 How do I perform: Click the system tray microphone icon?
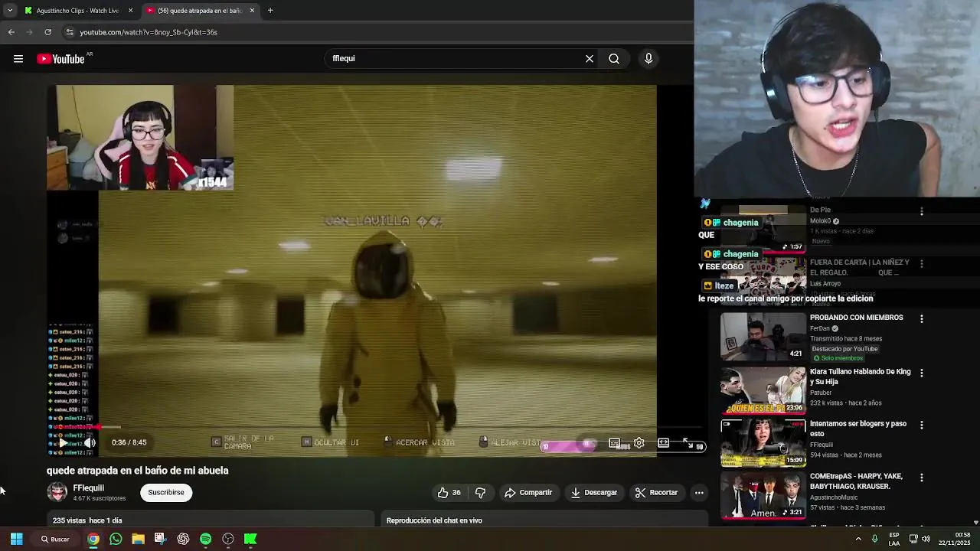(874, 539)
